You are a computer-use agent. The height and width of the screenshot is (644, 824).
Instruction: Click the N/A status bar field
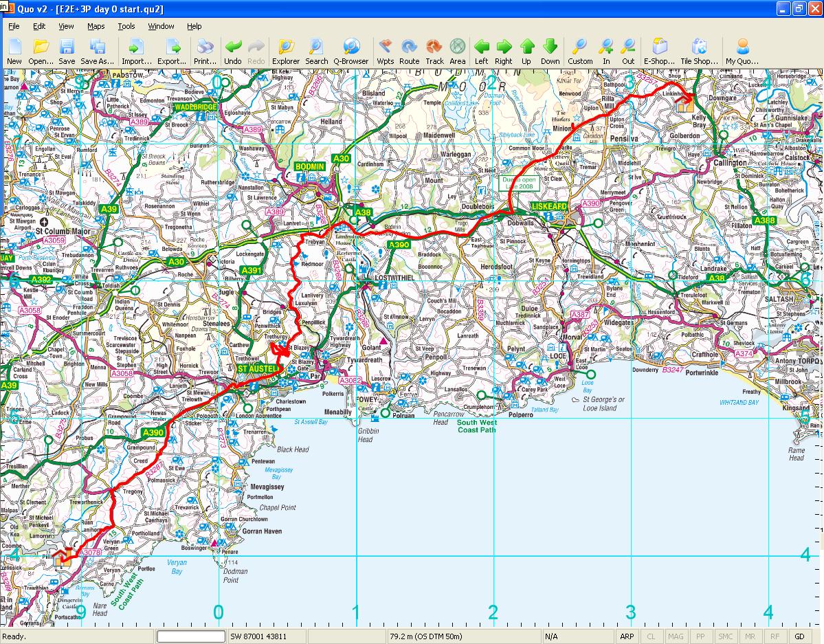pyautogui.click(x=551, y=636)
